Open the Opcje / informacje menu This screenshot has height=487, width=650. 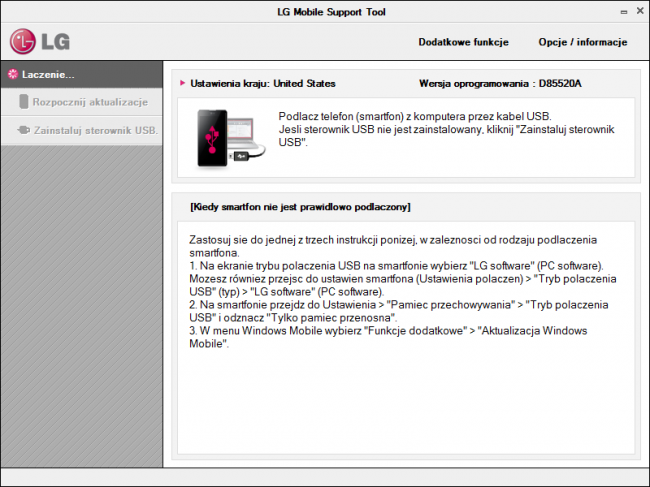(x=582, y=42)
